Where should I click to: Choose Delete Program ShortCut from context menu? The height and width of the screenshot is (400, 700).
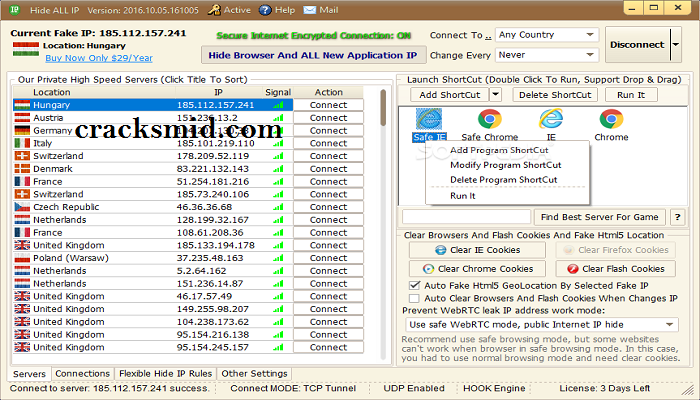pyautogui.click(x=504, y=180)
